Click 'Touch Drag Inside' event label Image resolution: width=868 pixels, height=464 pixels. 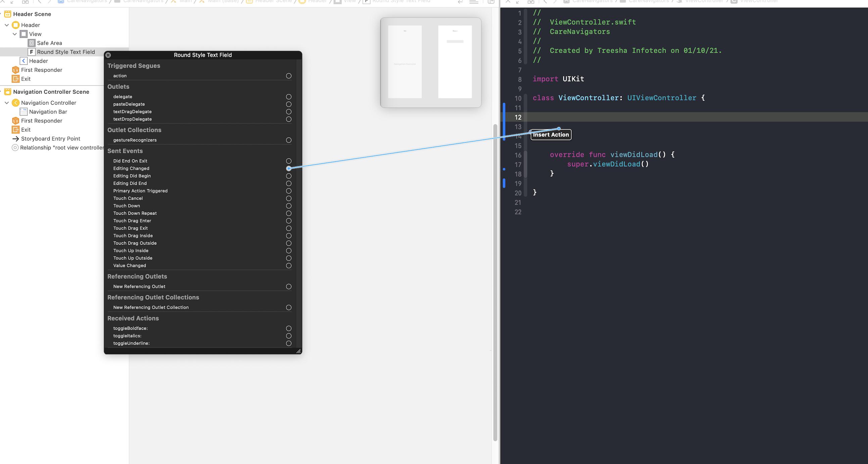pos(133,236)
